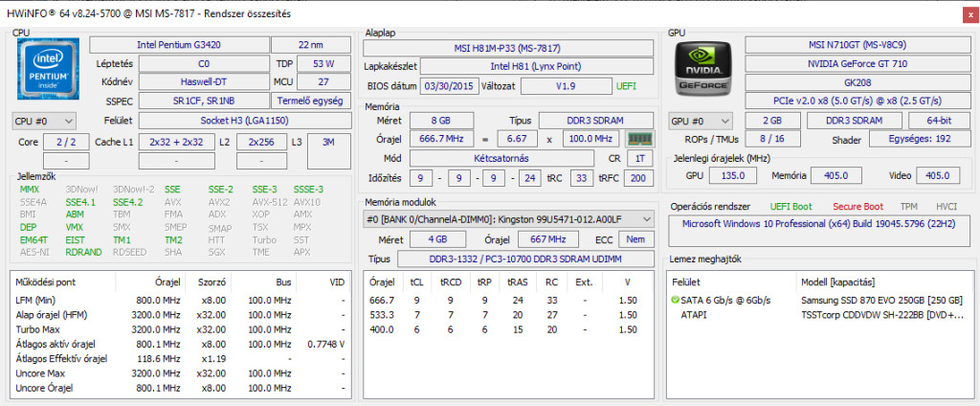Click the green memory module icon
Image resolution: width=980 pixels, height=406 pixels.
(638, 139)
